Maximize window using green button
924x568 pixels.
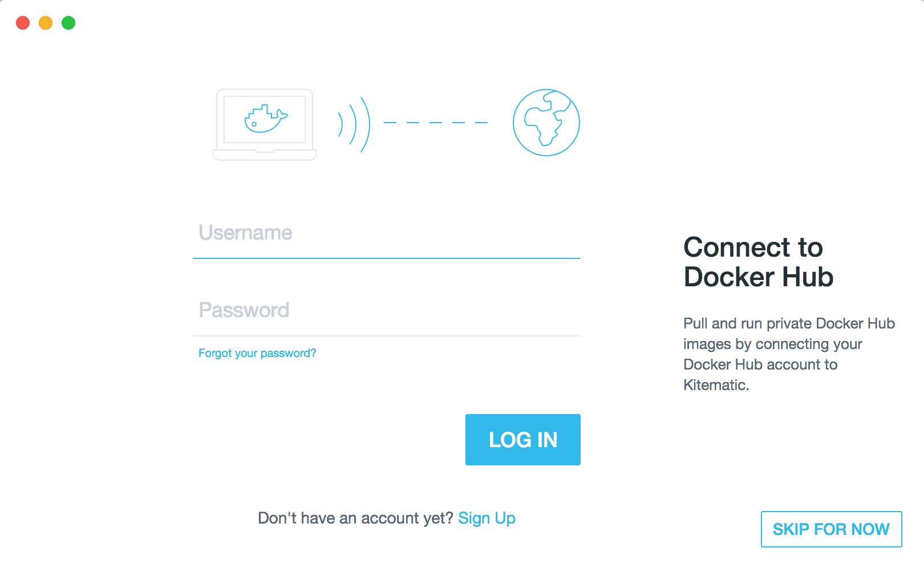(x=68, y=23)
